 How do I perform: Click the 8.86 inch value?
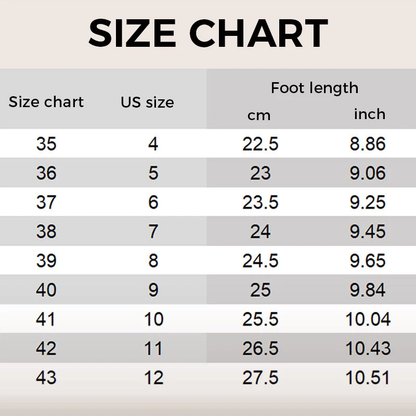tap(368, 144)
